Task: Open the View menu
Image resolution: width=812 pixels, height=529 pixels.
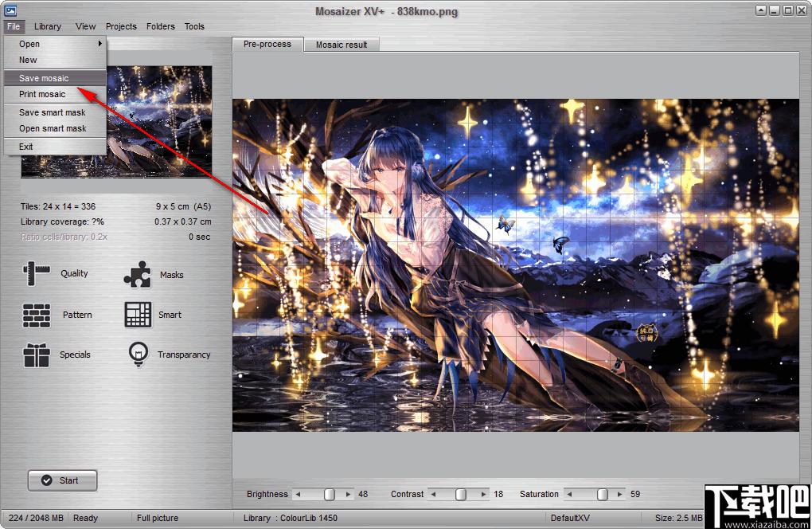Action: click(x=85, y=26)
